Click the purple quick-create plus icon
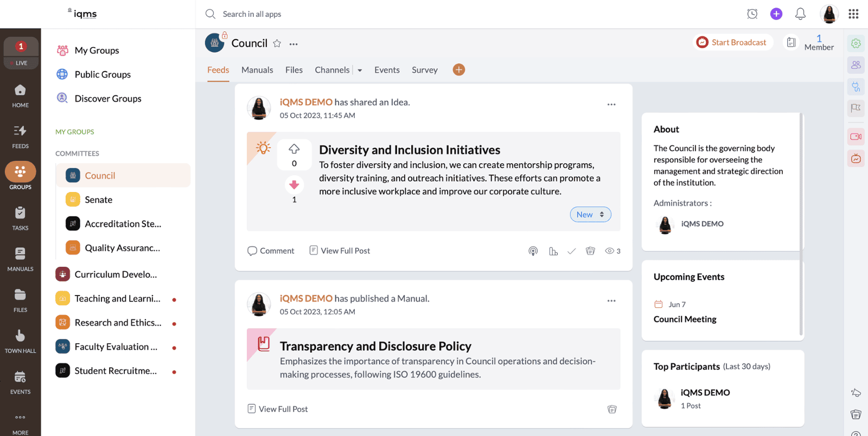The height and width of the screenshot is (436, 868). pyautogui.click(x=776, y=14)
